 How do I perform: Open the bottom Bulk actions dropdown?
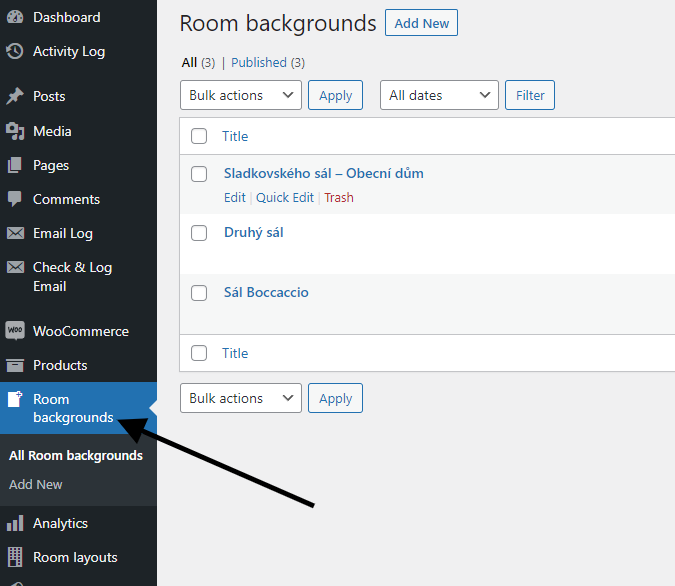tap(240, 398)
